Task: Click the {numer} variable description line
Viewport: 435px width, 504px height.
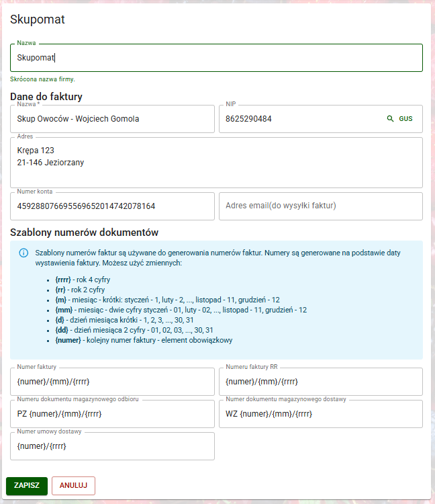Action: coord(144,340)
